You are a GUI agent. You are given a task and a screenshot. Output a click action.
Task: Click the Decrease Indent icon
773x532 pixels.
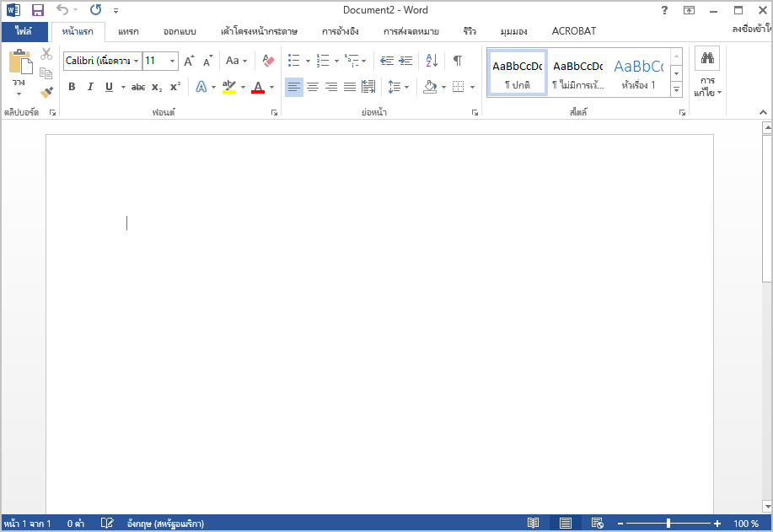387,61
